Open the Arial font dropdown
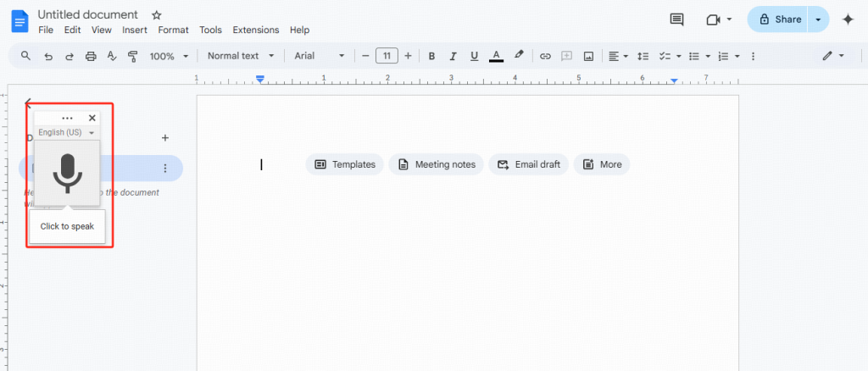 [320, 56]
